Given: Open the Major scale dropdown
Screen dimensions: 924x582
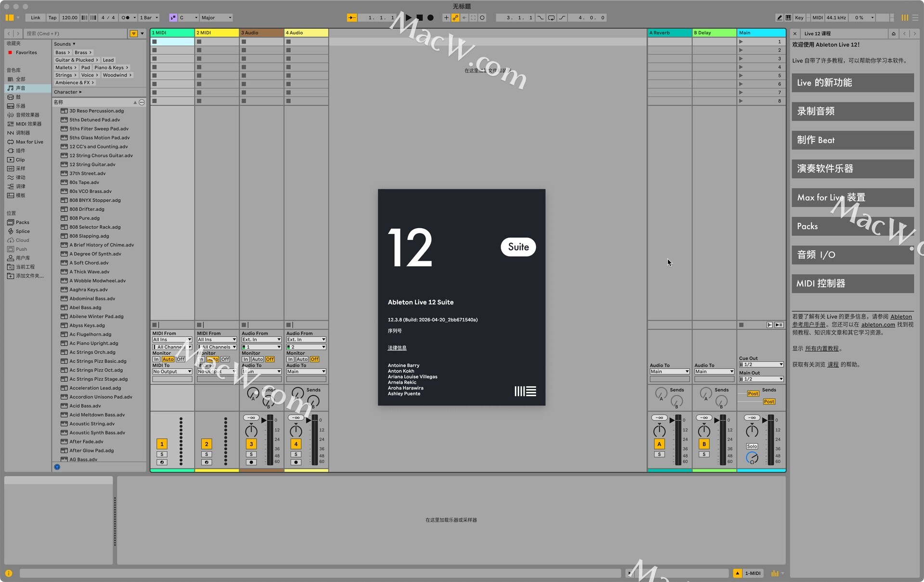Looking at the screenshot, I should click(216, 18).
